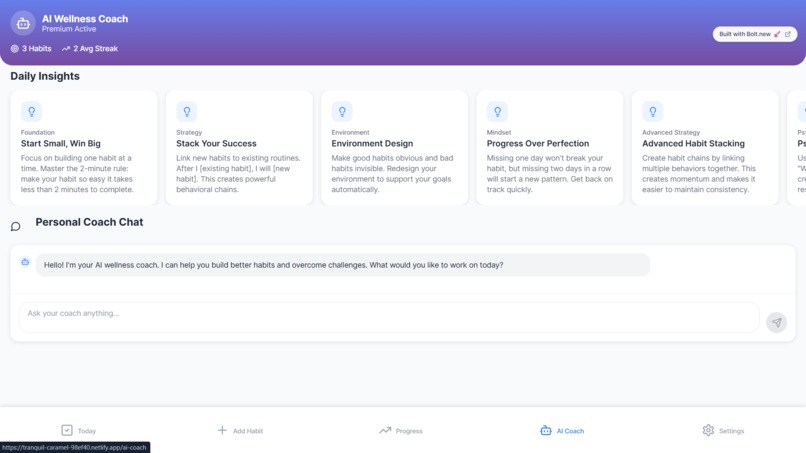Open the external link icon on Bolt badge
Image resolution: width=806 pixels, height=453 pixels.
pos(787,34)
